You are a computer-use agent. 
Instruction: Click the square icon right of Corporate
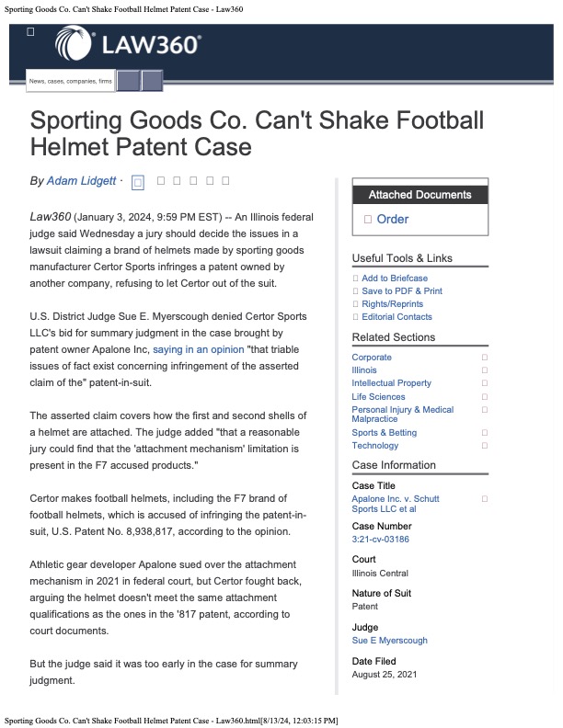(484, 357)
